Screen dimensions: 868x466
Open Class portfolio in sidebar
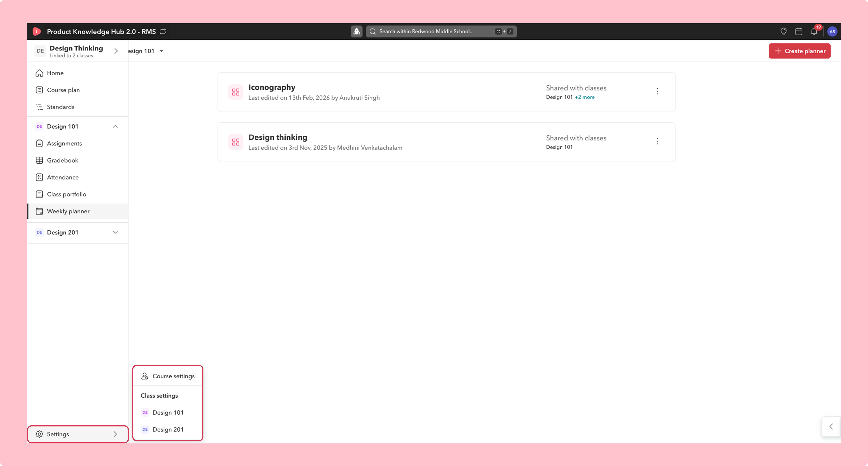tap(78, 194)
